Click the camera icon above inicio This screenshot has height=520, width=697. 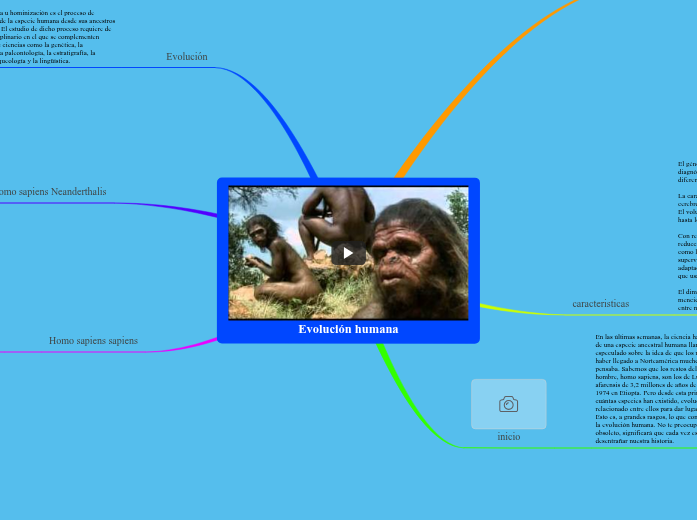[x=508, y=404]
